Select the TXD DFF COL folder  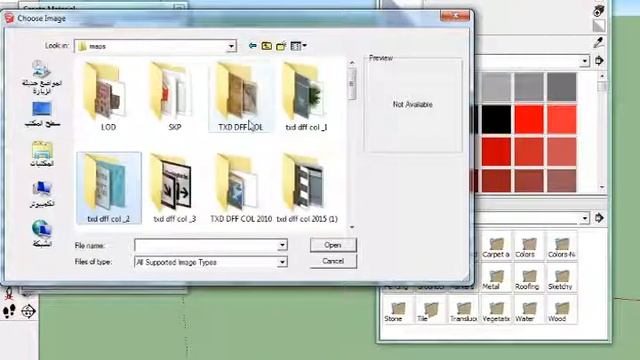(240, 97)
